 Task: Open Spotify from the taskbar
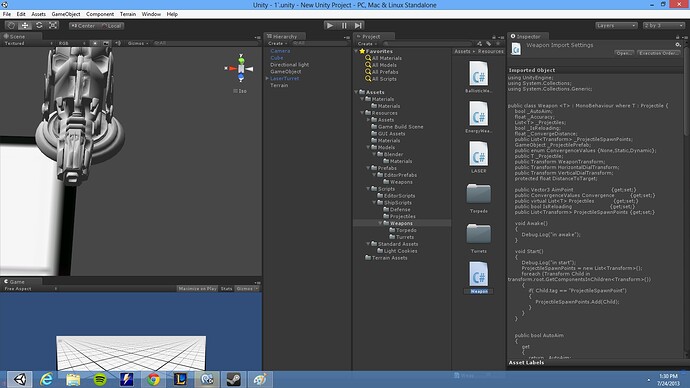pos(100,379)
